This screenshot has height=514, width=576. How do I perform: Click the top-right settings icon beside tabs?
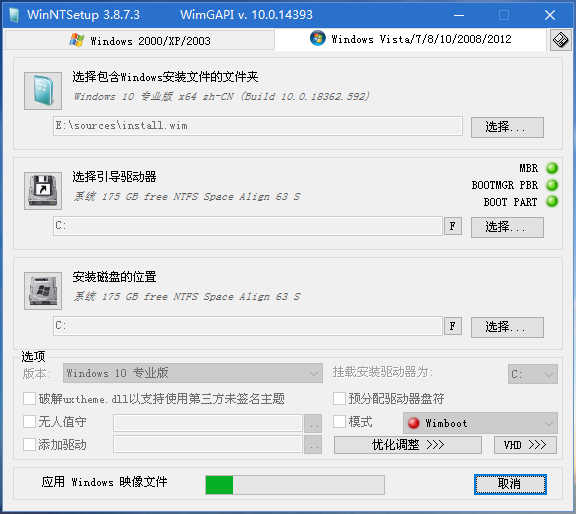coord(561,40)
